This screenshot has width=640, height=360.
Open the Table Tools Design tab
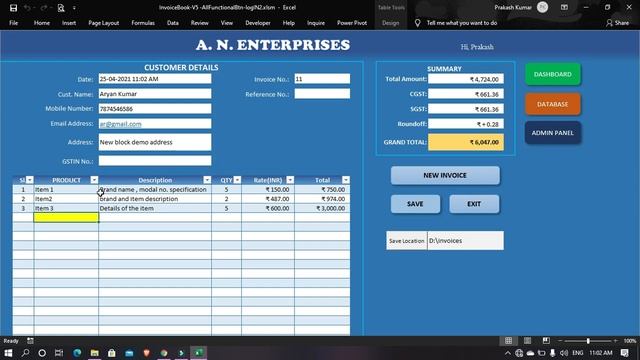[x=391, y=23]
